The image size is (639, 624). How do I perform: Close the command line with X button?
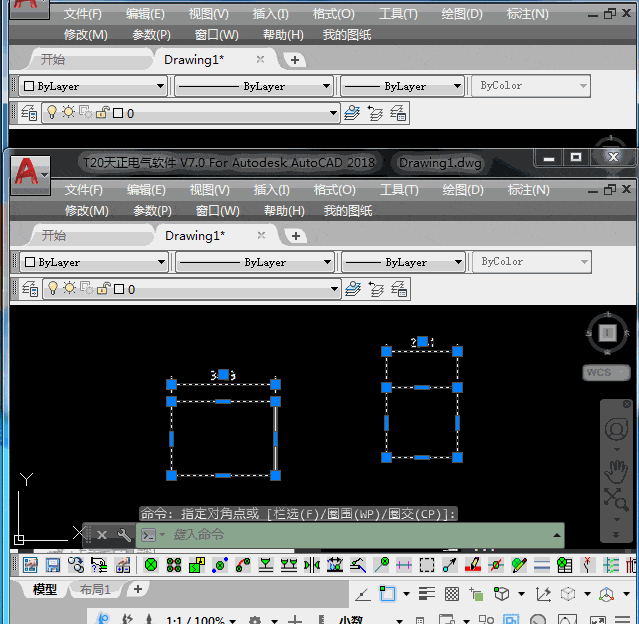coord(101,535)
